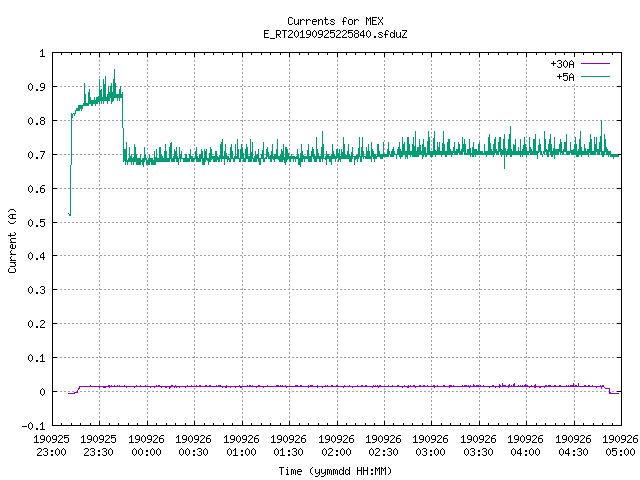
Task: Click y-axis tick label '0.7'
Action: pos(36,155)
